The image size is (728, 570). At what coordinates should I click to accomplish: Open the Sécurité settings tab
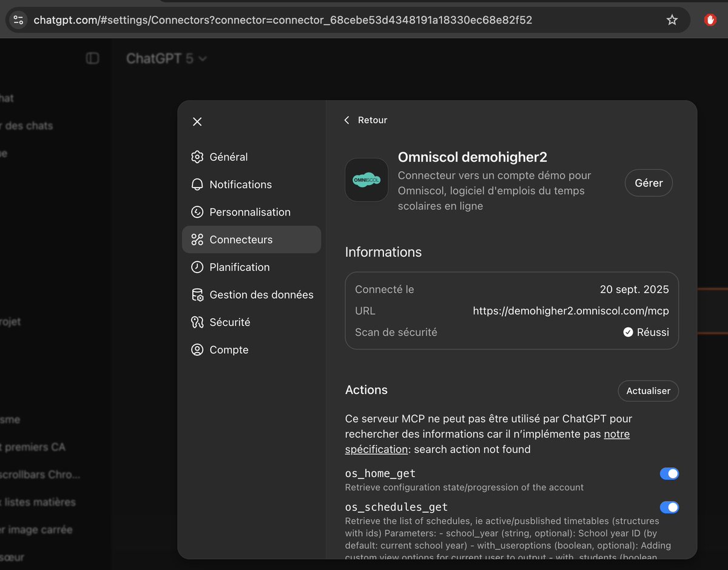pyautogui.click(x=251, y=322)
